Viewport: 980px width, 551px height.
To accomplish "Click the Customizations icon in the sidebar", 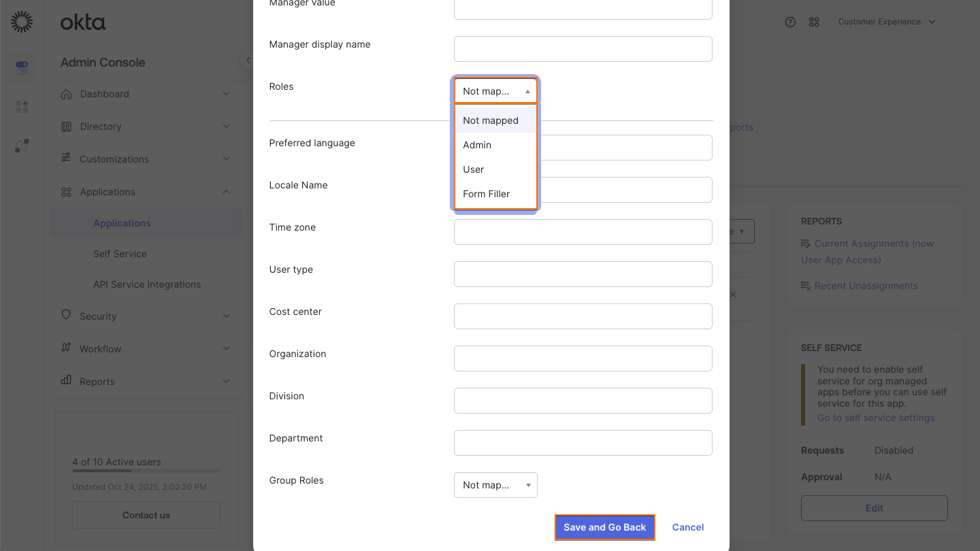I will tap(65, 158).
